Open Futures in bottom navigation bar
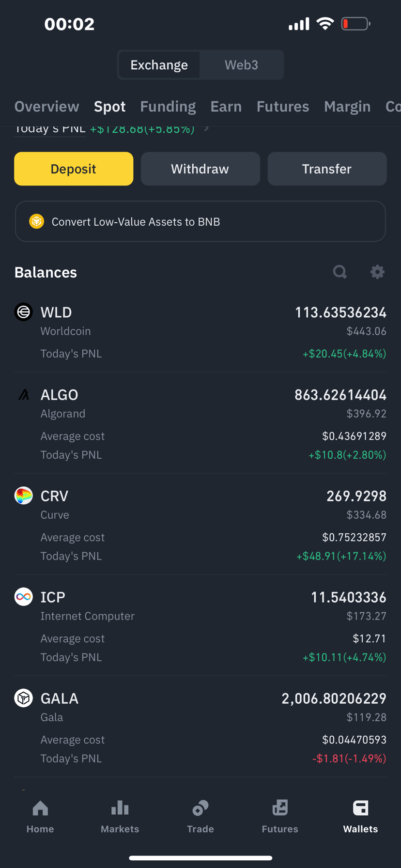401x868 pixels. click(x=280, y=817)
